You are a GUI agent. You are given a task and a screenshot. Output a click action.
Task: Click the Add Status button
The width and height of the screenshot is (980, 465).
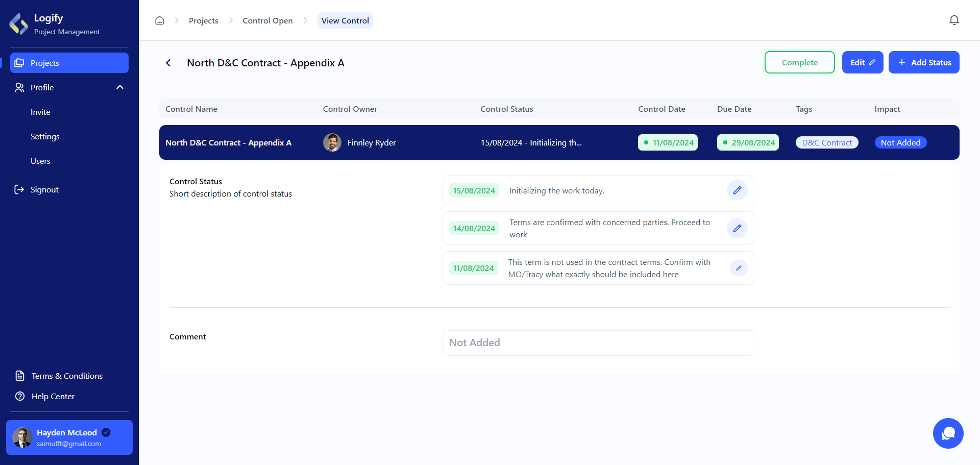click(924, 62)
